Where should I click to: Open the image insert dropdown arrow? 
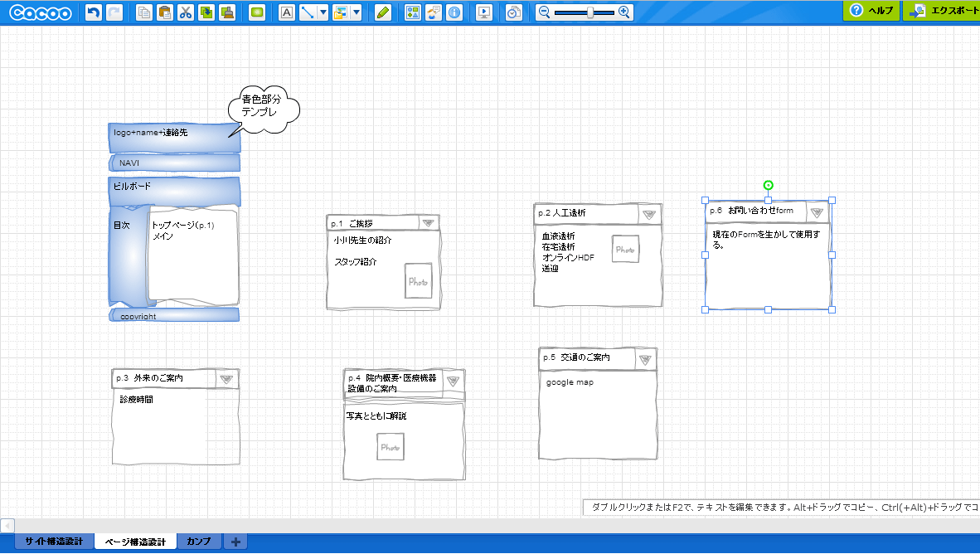[x=357, y=12]
